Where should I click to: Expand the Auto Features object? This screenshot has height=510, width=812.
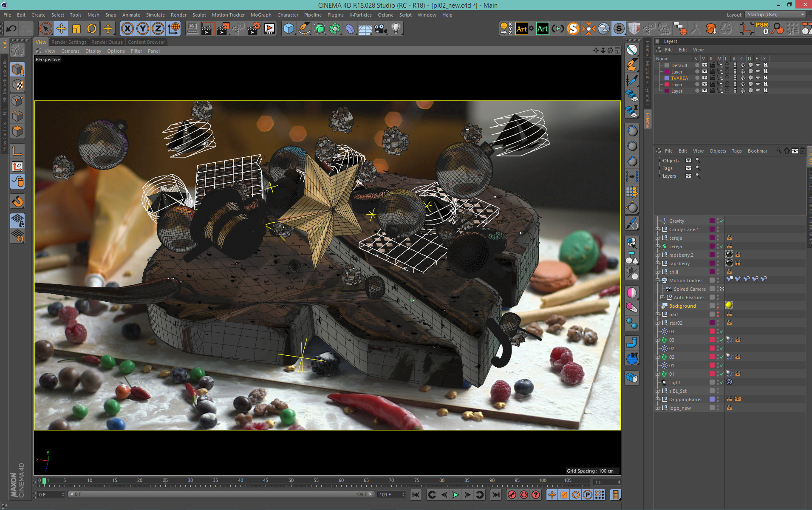click(662, 297)
